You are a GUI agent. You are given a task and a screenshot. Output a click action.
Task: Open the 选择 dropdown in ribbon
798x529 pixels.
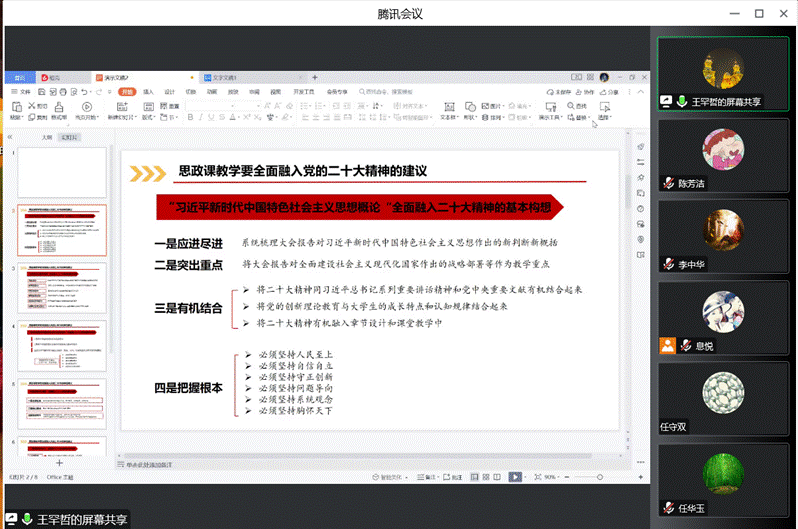pyautogui.click(x=604, y=116)
